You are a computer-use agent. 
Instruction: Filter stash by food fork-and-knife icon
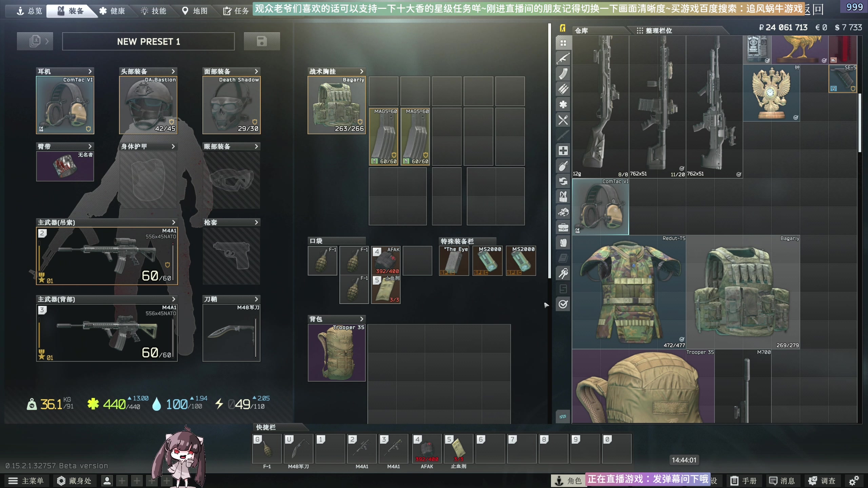(x=563, y=120)
